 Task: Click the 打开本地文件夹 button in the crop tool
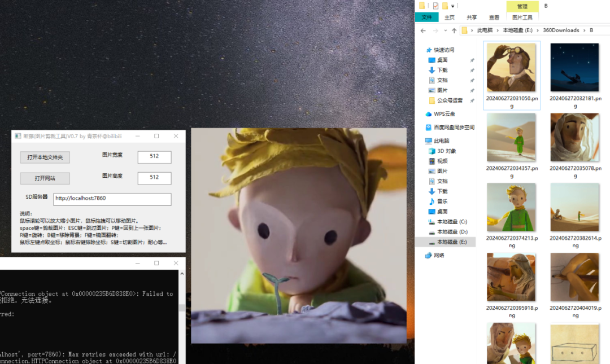[x=45, y=157]
